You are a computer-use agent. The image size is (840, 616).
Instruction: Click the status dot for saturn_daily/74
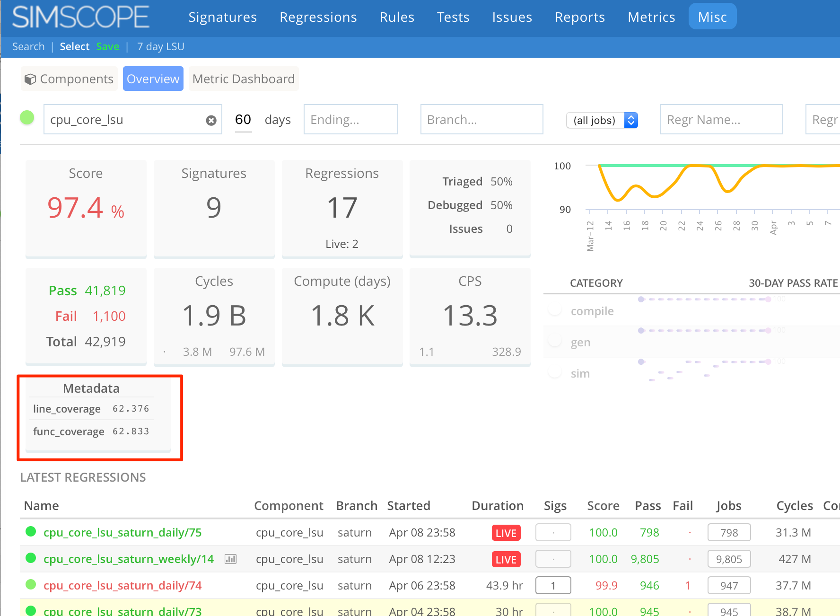[31, 585]
